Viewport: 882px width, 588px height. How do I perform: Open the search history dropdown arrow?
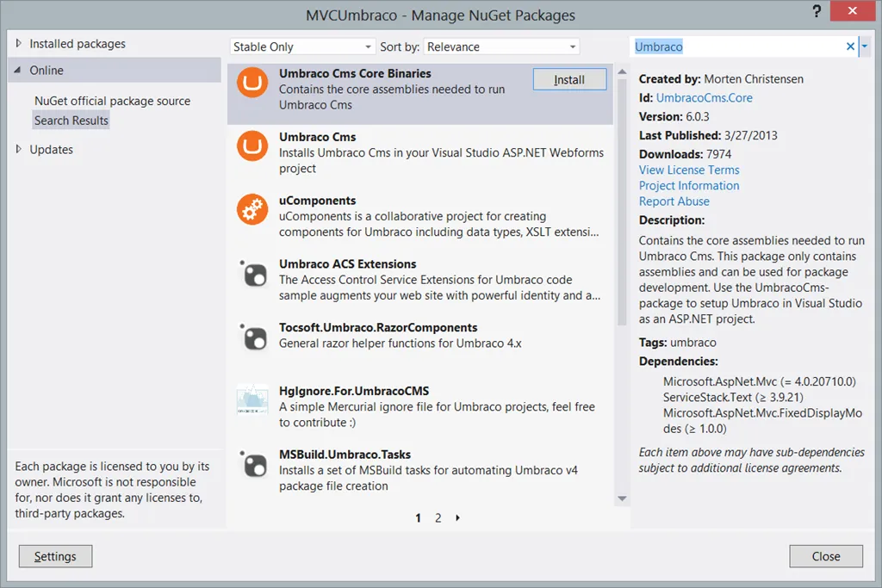[866, 47]
